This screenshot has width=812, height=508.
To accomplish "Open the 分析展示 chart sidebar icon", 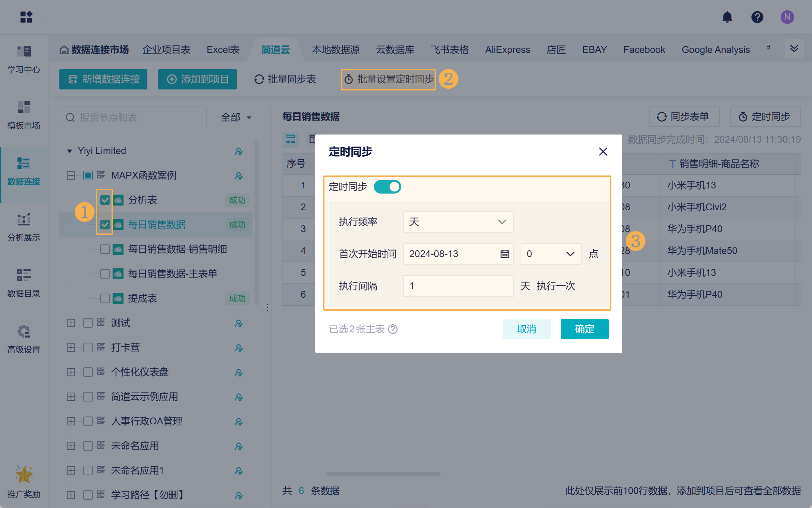I will point(24,220).
